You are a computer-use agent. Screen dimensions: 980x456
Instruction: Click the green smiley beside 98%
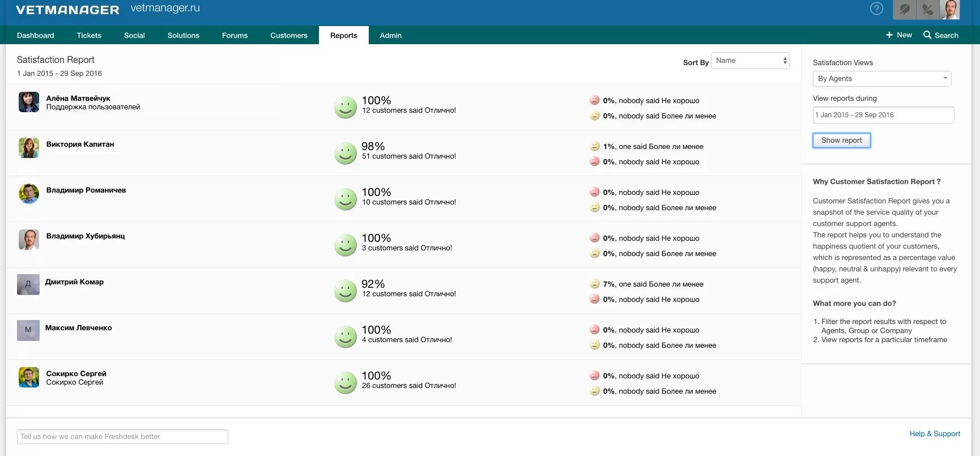pos(345,153)
